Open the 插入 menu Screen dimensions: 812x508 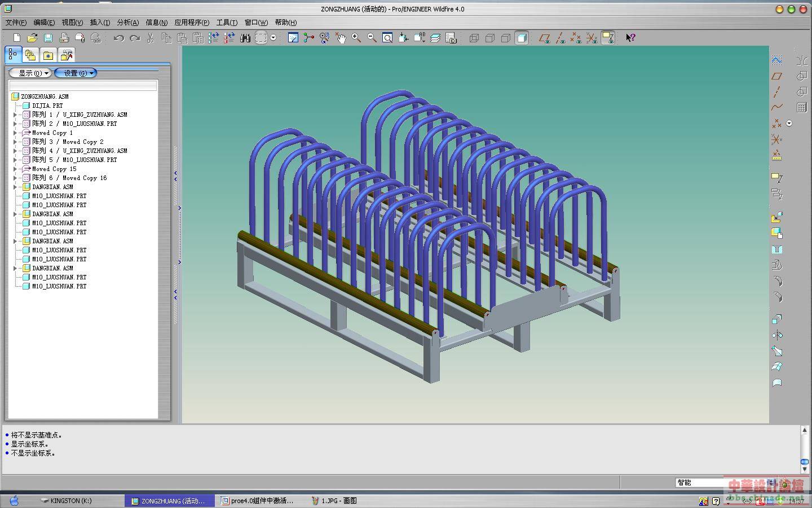tap(100, 23)
